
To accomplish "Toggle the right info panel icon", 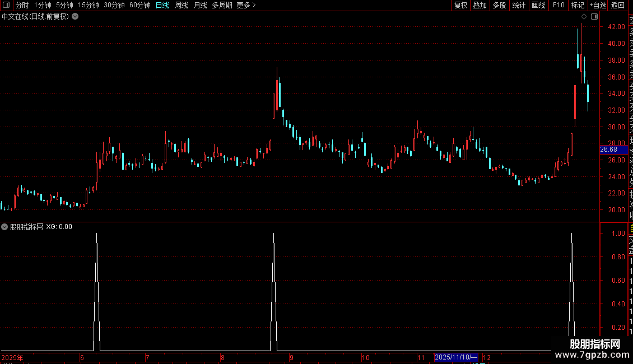I will click(594, 17).
